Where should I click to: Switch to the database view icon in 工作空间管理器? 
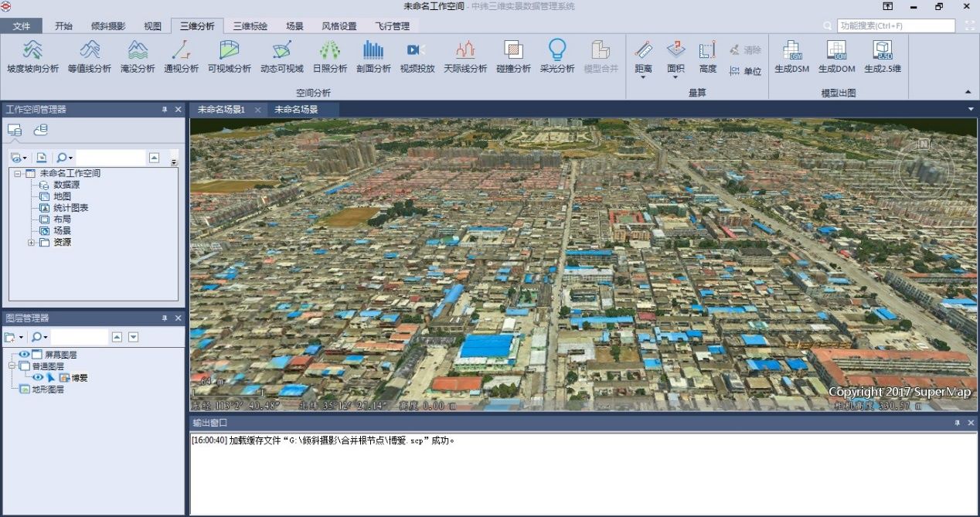tap(40, 130)
